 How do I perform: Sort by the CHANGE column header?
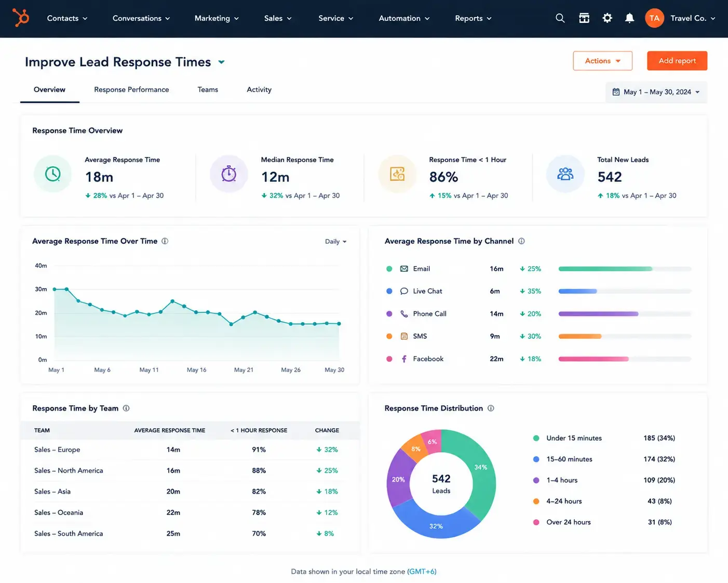pyautogui.click(x=327, y=430)
